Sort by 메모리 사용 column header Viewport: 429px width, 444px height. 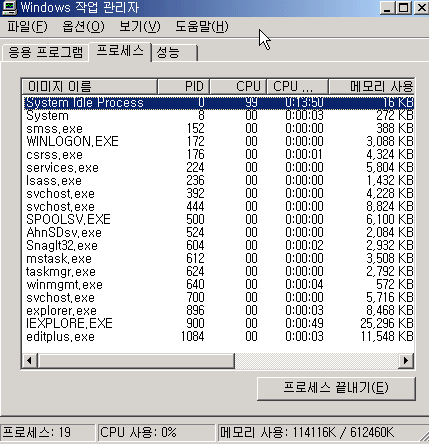point(372,87)
